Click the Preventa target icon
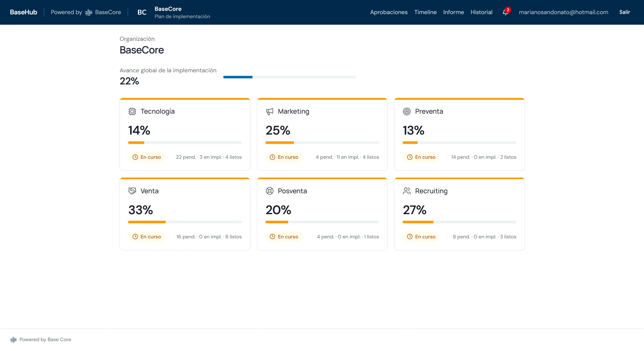Screen dimensions: 644x351 407,111
